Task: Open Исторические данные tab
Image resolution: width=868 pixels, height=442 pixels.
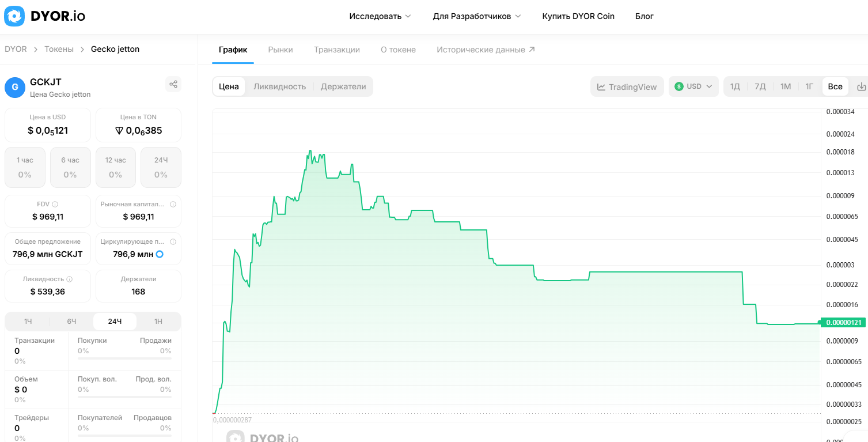Action: point(486,50)
